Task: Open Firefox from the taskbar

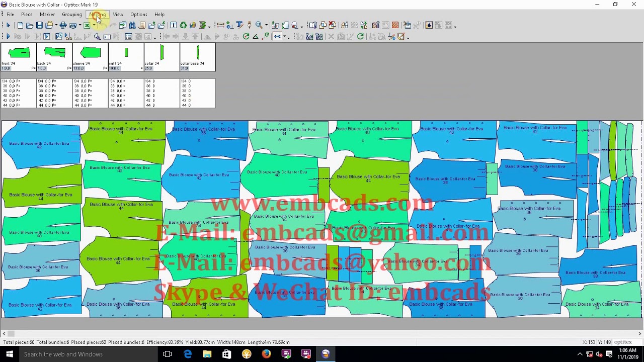Action: click(x=266, y=354)
